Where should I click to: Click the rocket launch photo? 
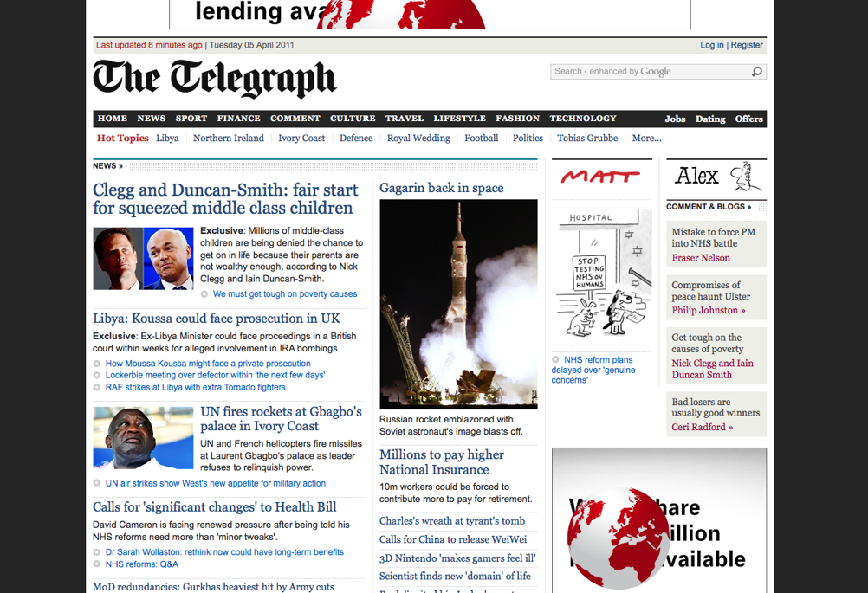point(458,304)
